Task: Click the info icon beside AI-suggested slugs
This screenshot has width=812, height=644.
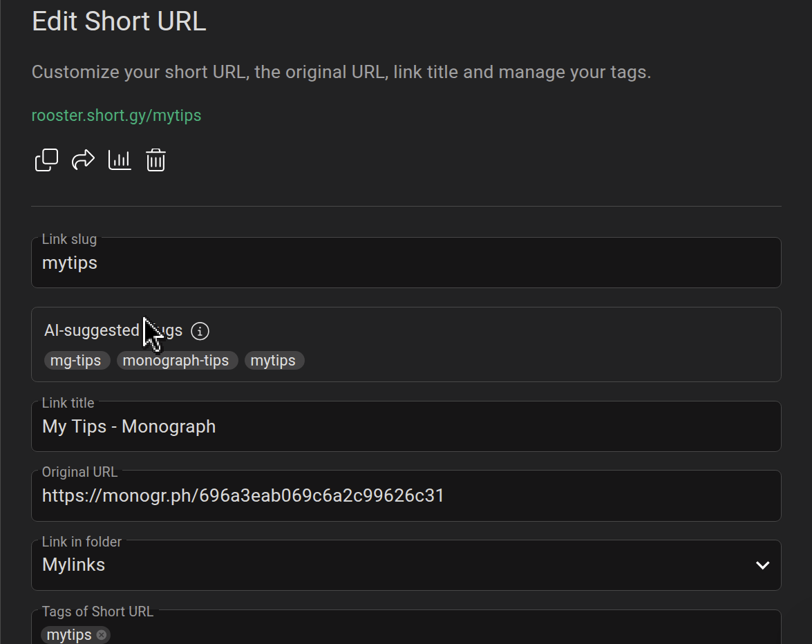Action: [200, 331]
